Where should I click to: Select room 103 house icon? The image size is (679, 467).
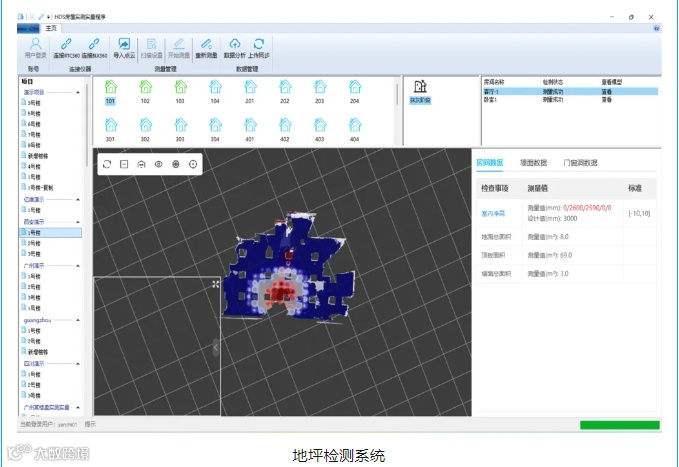(x=181, y=87)
